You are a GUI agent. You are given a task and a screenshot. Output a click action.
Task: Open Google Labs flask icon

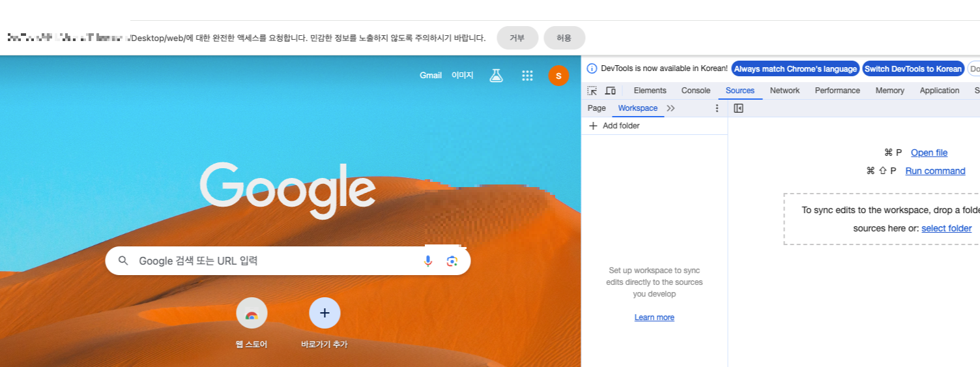pos(497,76)
